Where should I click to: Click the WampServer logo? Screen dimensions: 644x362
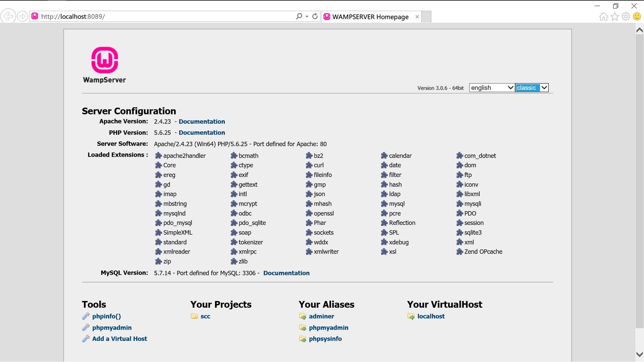[x=104, y=65]
